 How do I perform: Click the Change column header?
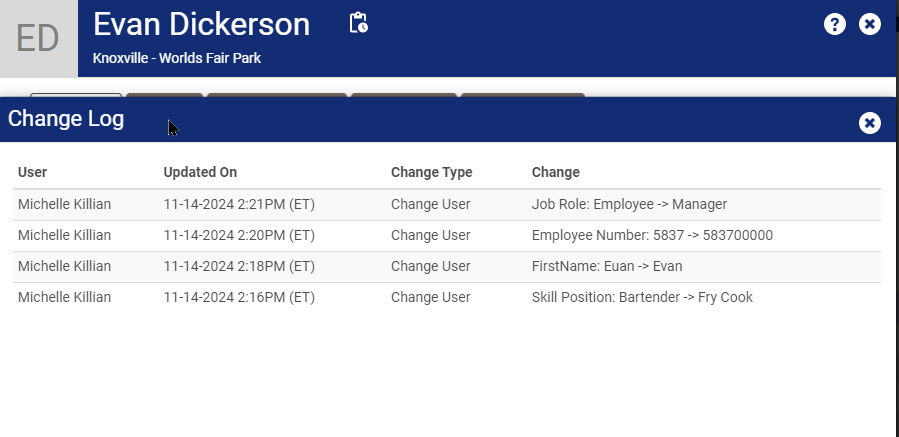(556, 172)
